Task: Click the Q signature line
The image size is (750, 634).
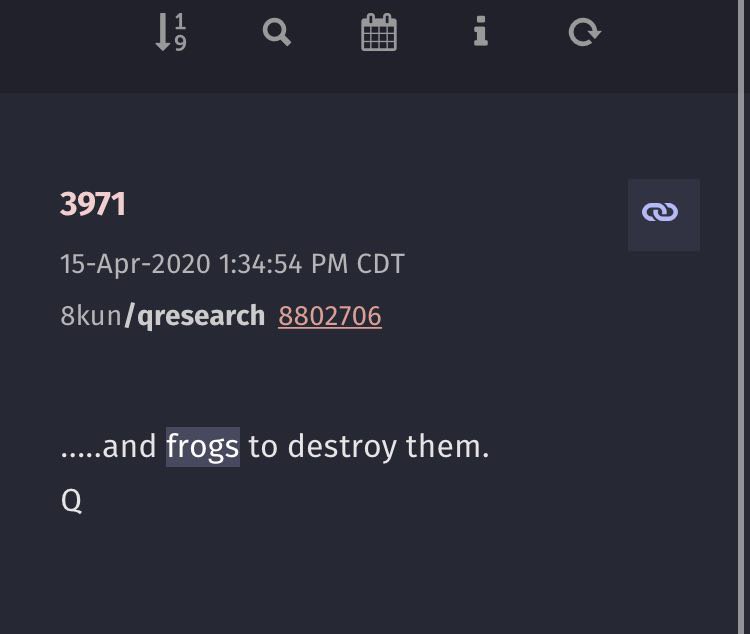Action: 71,501
